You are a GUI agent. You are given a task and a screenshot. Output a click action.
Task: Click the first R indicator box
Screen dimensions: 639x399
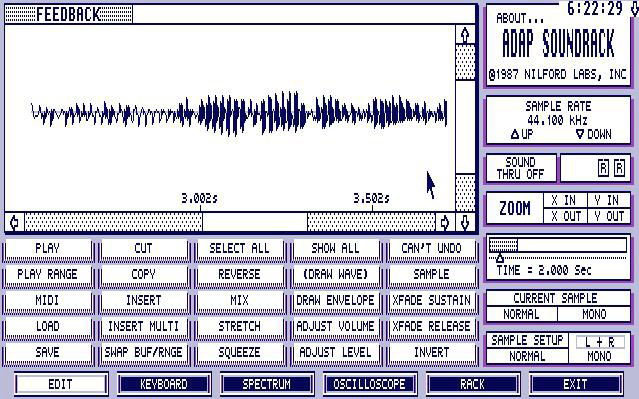pyautogui.click(x=603, y=168)
